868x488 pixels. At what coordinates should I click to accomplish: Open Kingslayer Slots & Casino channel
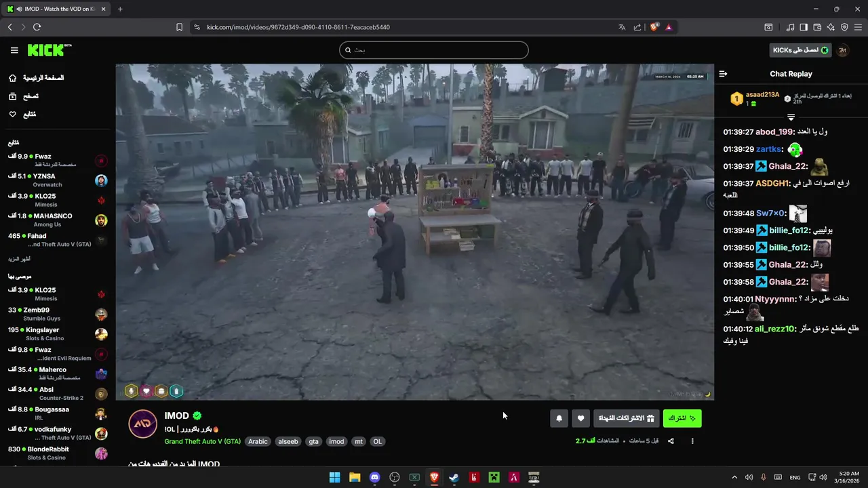[x=58, y=334]
